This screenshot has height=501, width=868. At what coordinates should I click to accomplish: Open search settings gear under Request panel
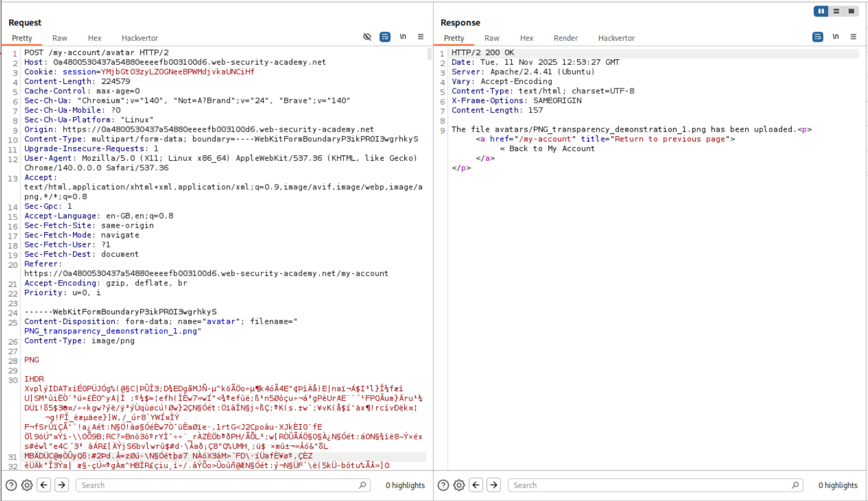27,485
